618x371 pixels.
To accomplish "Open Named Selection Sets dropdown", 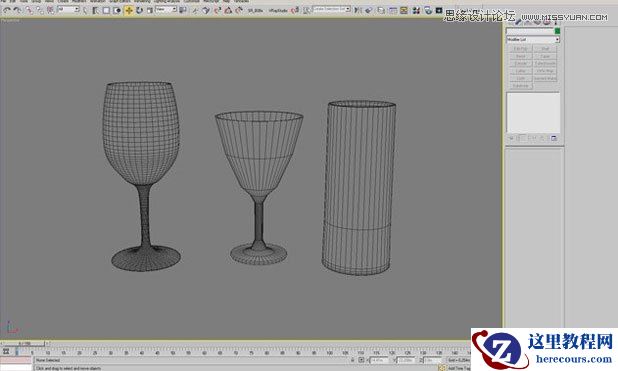I will click(x=331, y=9).
